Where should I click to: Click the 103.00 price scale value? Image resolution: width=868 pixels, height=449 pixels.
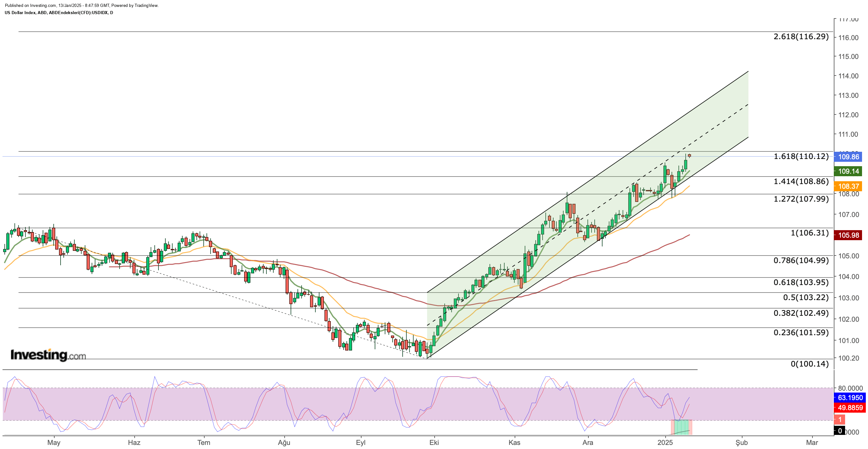tap(849, 298)
